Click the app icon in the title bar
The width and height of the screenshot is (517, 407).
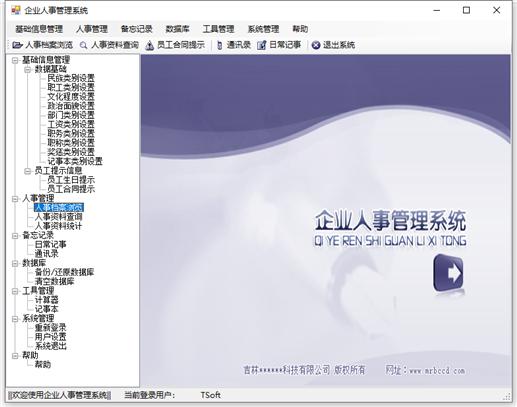16,10
